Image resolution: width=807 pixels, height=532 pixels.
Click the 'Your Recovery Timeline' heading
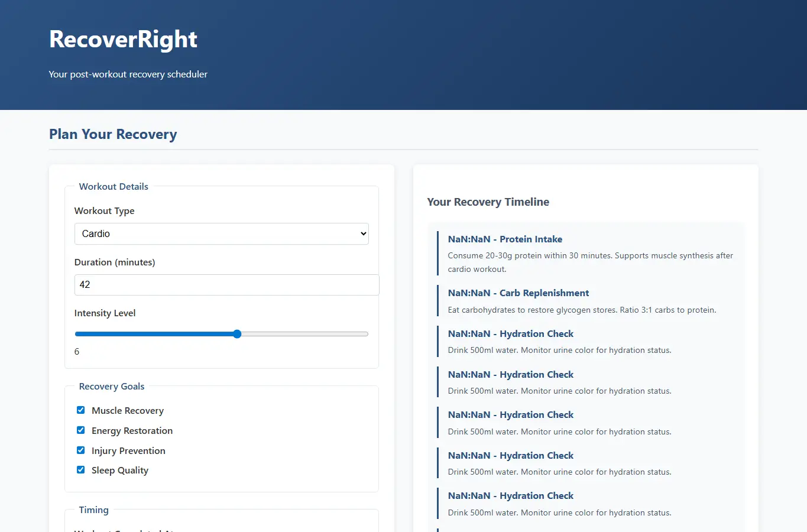tap(488, 202)
